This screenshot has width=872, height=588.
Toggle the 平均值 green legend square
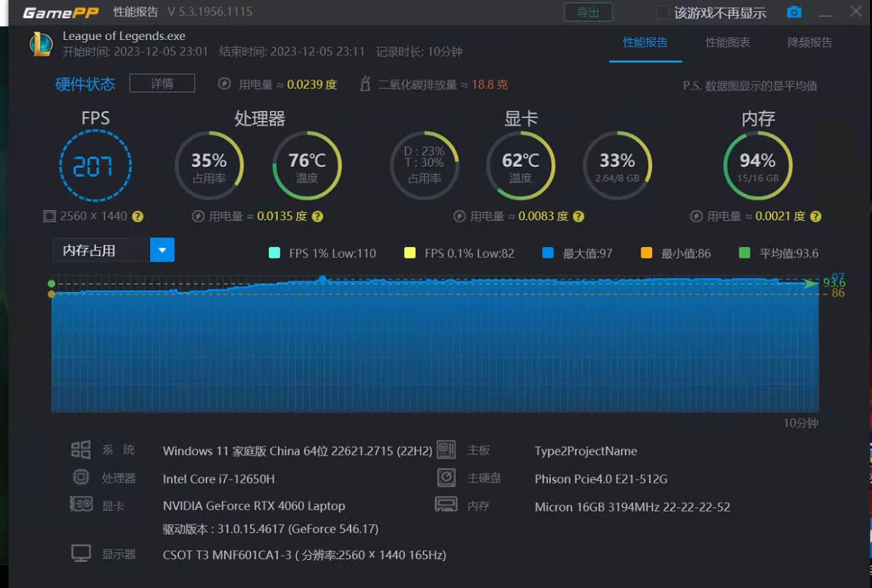[744, 253]
